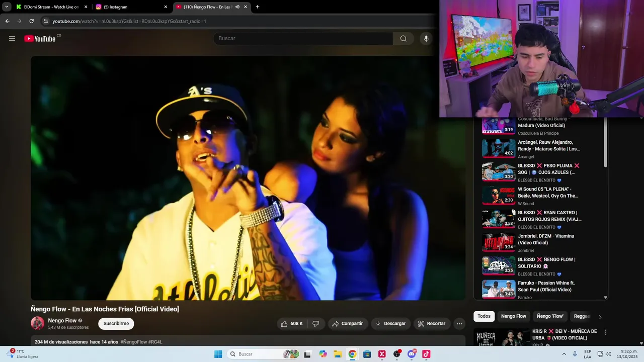
Task: Open the Windows Start menu
Action: pyautogui.click(x=218, y=354)
